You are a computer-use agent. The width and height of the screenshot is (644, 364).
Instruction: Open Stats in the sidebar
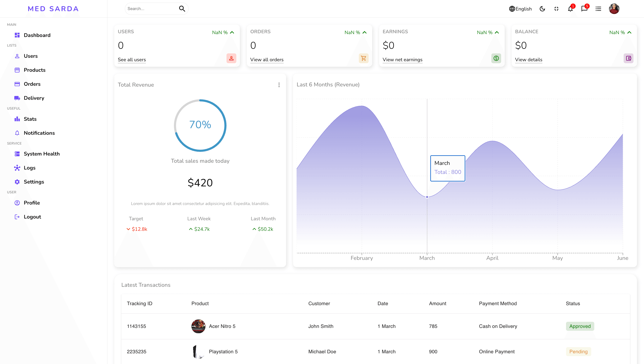coord(30,119)
